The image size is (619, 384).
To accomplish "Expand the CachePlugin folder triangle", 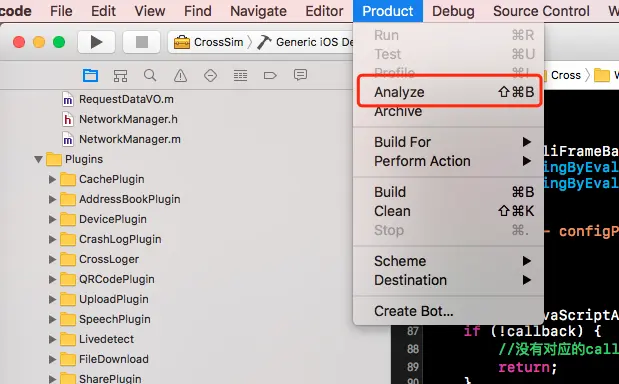I will [52, 179].
